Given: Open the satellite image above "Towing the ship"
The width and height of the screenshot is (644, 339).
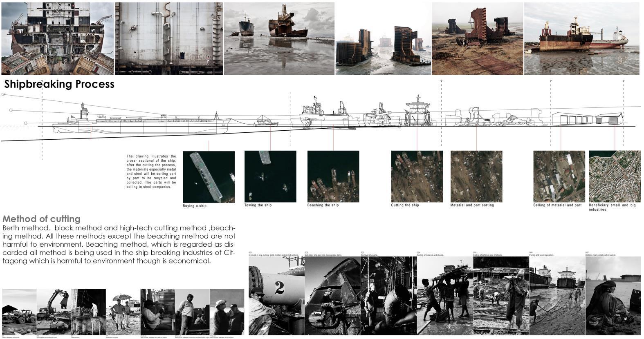Looking at the screenshot, I should 270,176.
